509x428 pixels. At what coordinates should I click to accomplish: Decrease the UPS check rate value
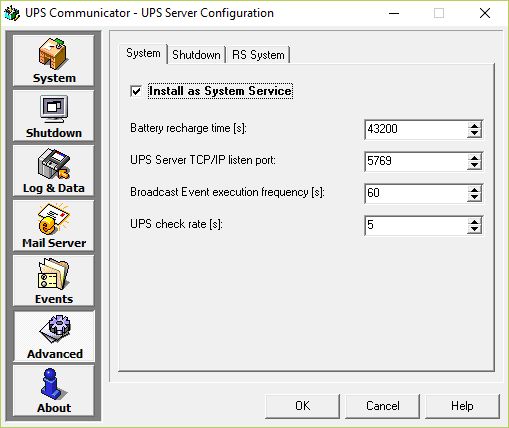(474, 229)
